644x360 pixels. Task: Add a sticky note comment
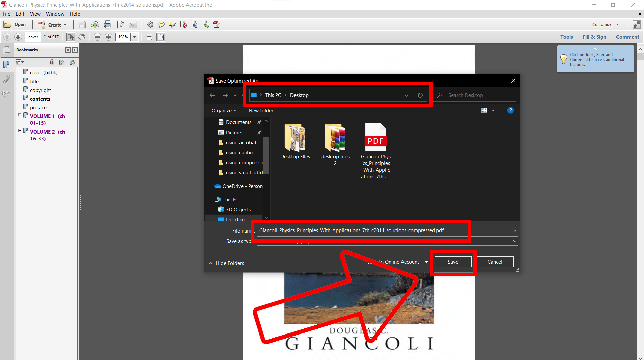click(161, 24)
